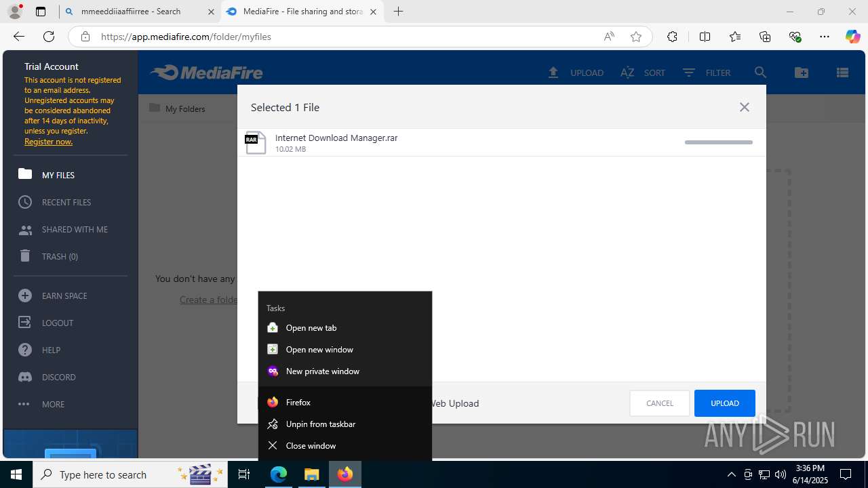Open Browser essentials icon

point(795,37)
